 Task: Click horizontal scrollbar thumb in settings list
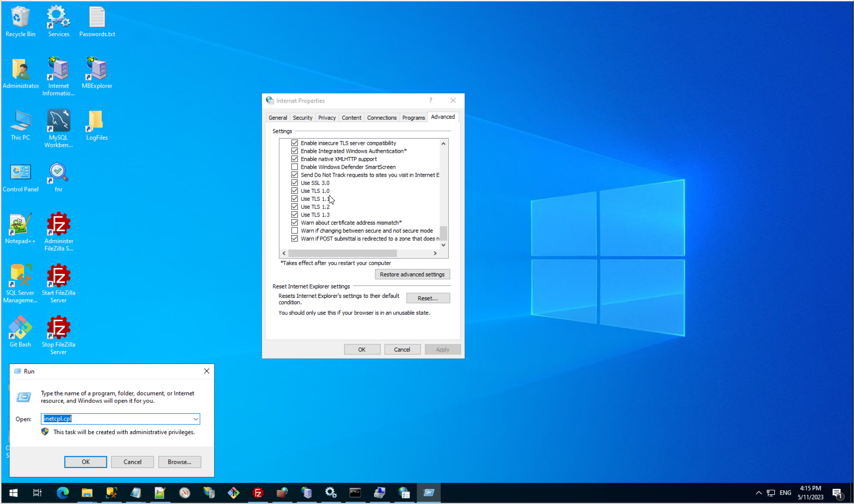click(343, 253)
